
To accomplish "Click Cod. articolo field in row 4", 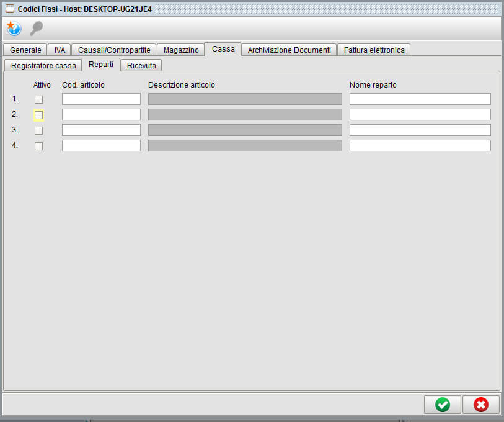I will (x=101, y=146).
